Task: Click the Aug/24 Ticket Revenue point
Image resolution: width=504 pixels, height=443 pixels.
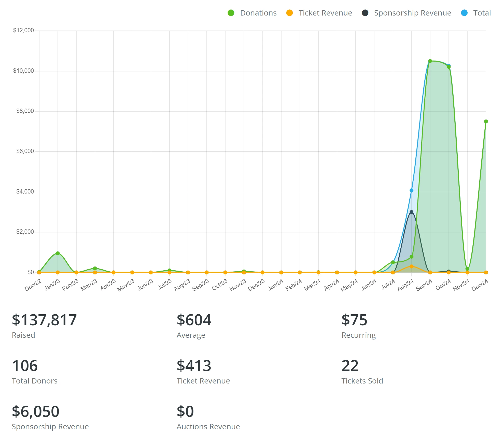Action: point(412,266)
